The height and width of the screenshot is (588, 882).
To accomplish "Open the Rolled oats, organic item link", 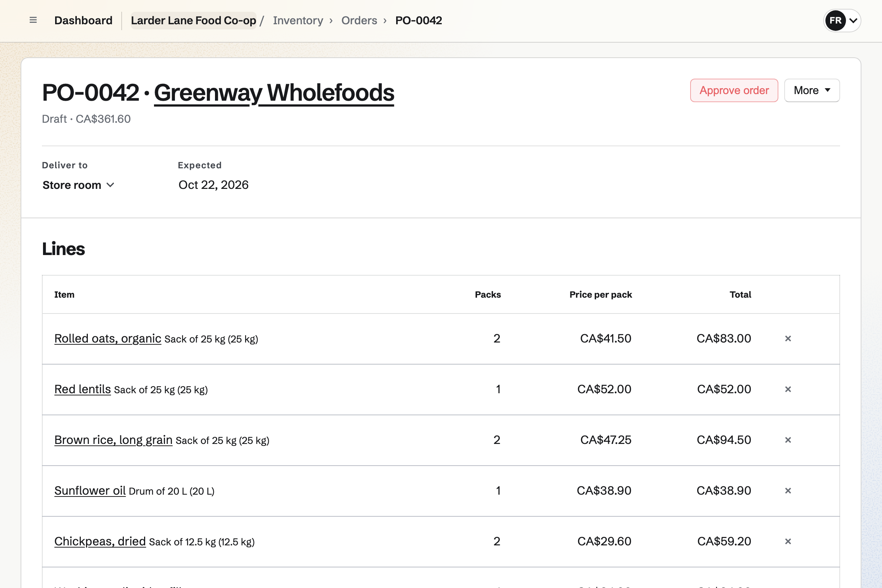I will coord(108,338).
